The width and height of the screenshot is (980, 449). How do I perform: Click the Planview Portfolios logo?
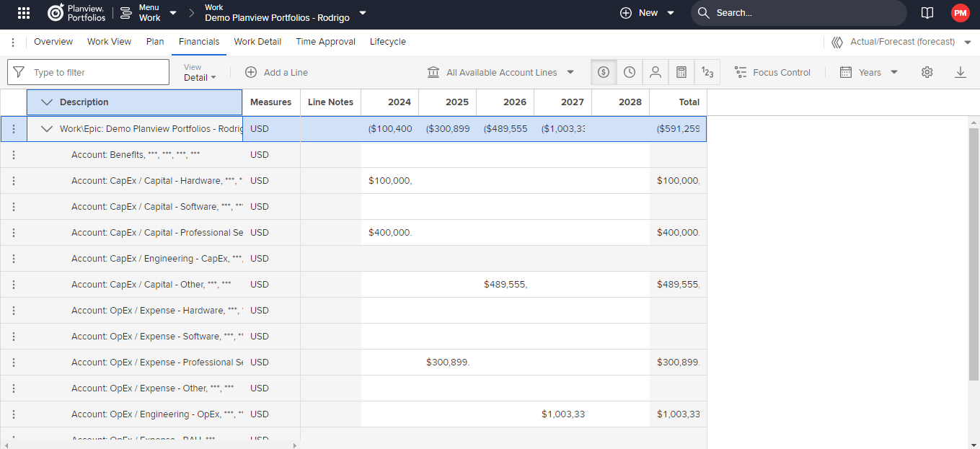pos(76,13)
